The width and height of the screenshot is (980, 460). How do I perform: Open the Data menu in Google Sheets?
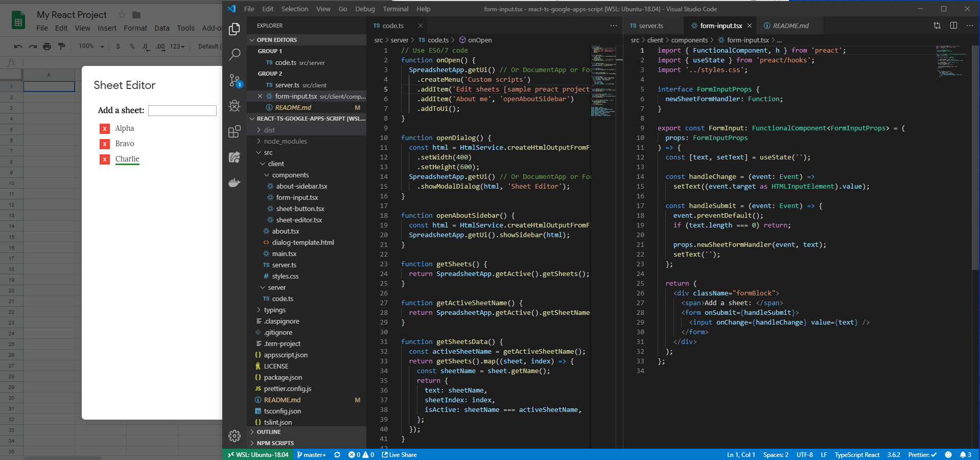tap(162, 28)
